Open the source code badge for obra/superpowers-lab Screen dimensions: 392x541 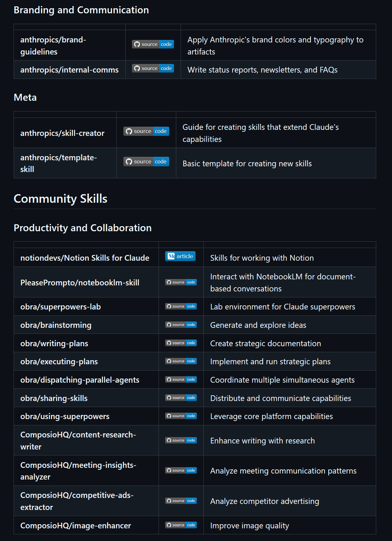pyautogui.click(x=181, y=307)
